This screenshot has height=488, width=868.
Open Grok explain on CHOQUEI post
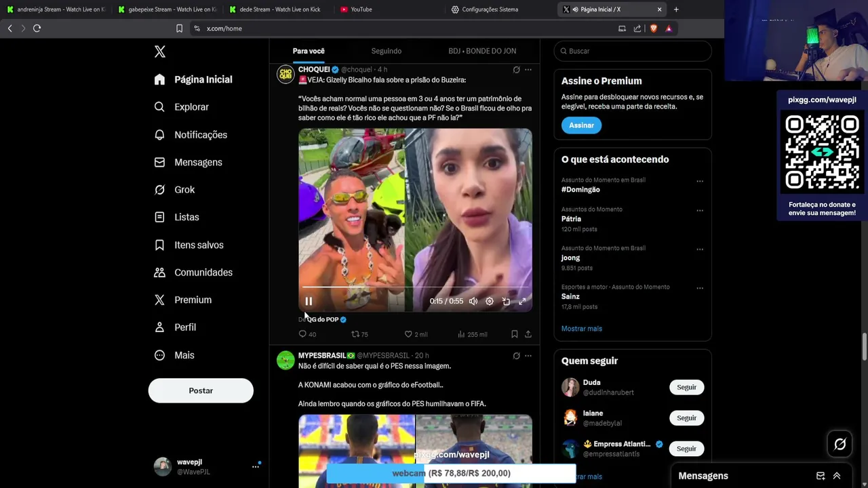516,70
